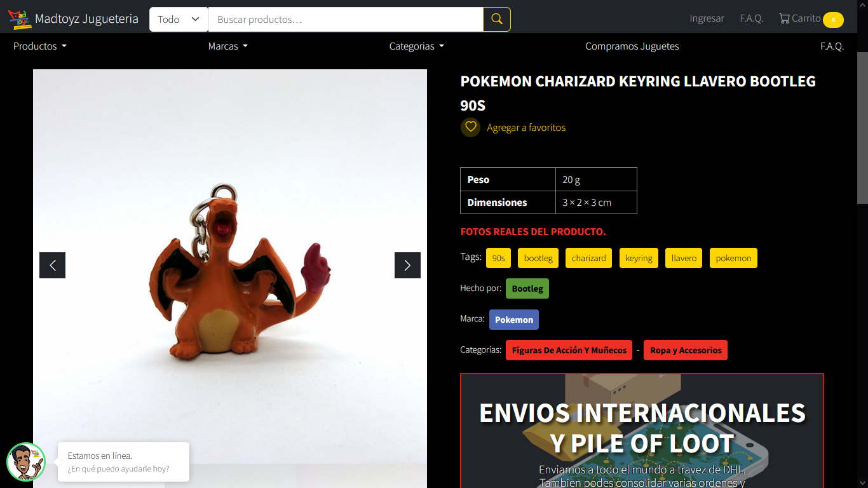Select the charizard tag
Image resolution: width=868 pixels, height=488 pixels.
tap(589, 258)
